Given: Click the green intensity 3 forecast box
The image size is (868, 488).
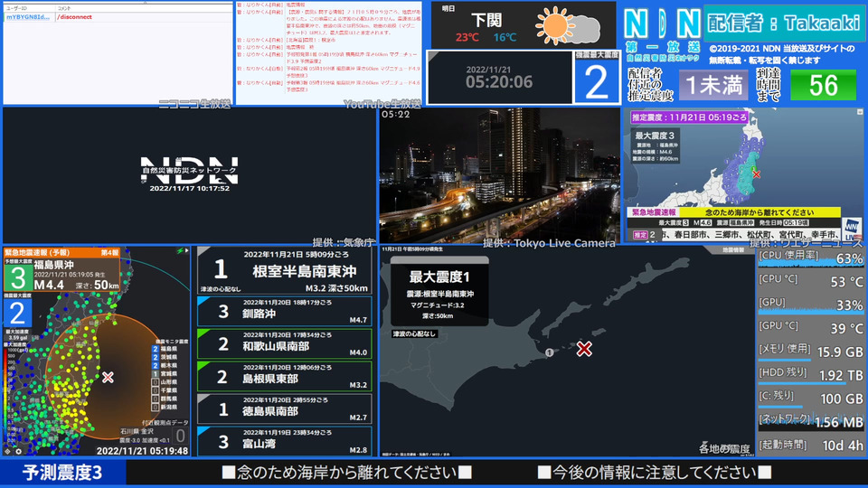Looking at the screenshot, I should (x=18, y=277).
